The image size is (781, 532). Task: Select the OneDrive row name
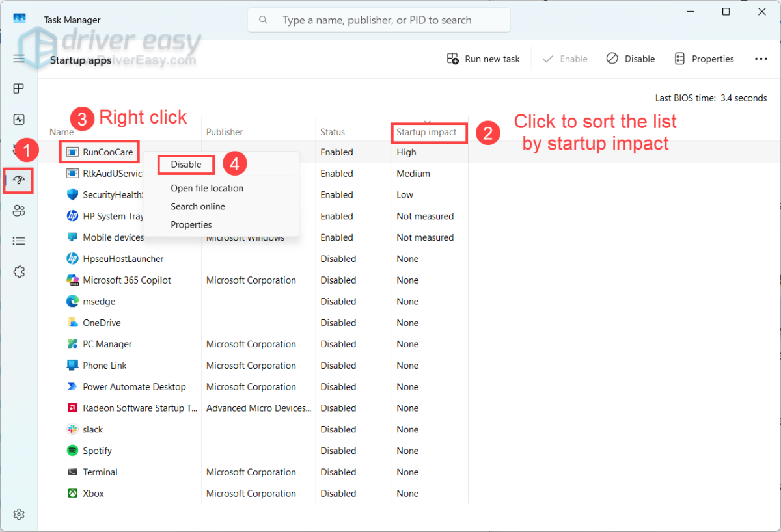coord(102,323)
